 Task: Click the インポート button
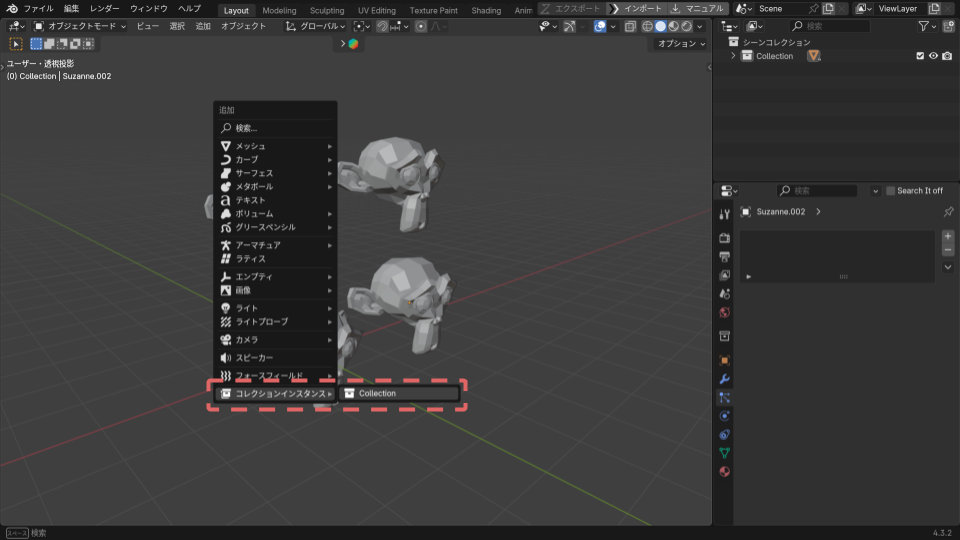click(x=637, y=9)
